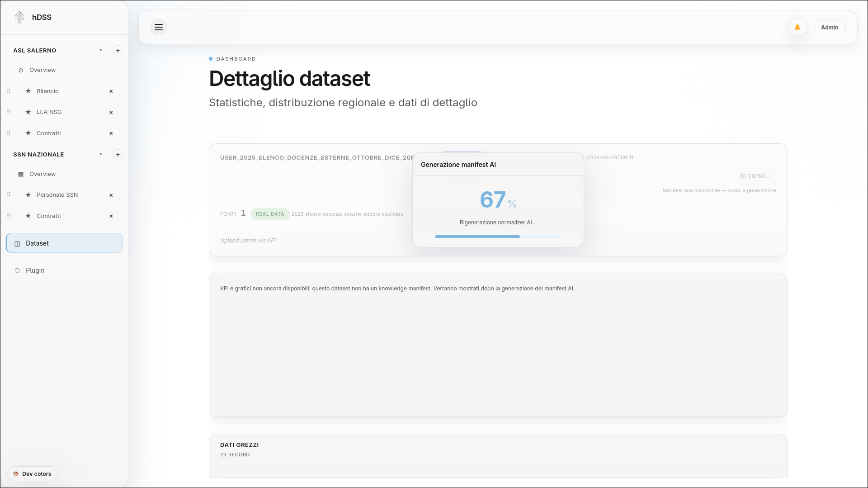Remove Personale SSN with its X button

(x=111, y=195)
